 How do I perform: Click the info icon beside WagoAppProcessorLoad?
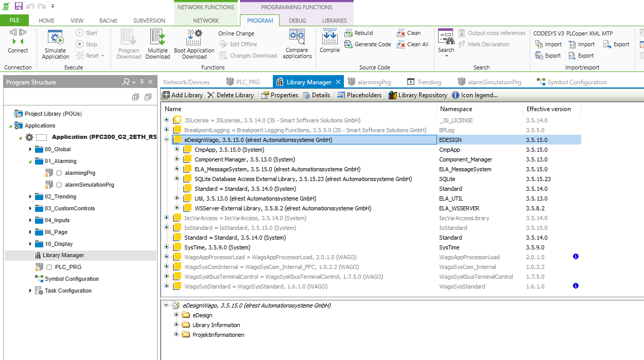[x=576, y=257]
